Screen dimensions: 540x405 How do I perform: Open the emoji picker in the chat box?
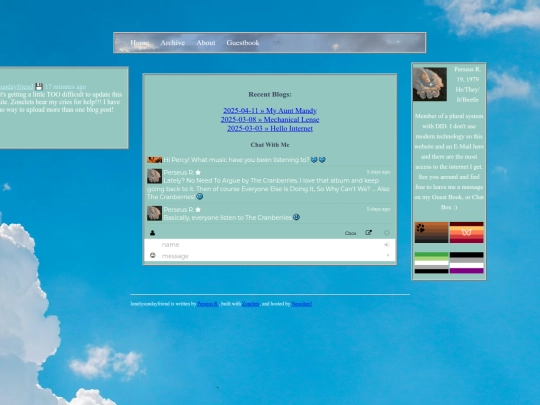click(153, 255)
